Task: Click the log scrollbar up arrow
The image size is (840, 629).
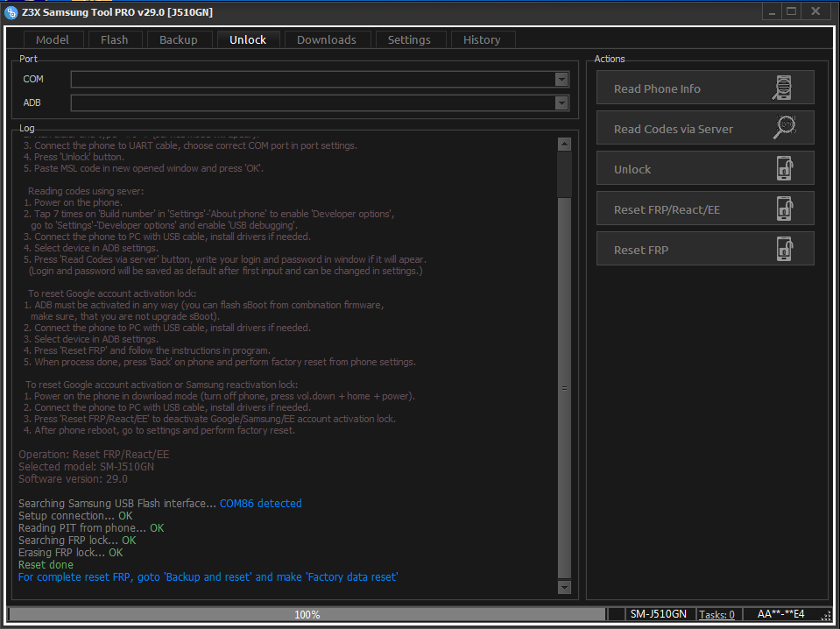Action: tap(564, 143)
